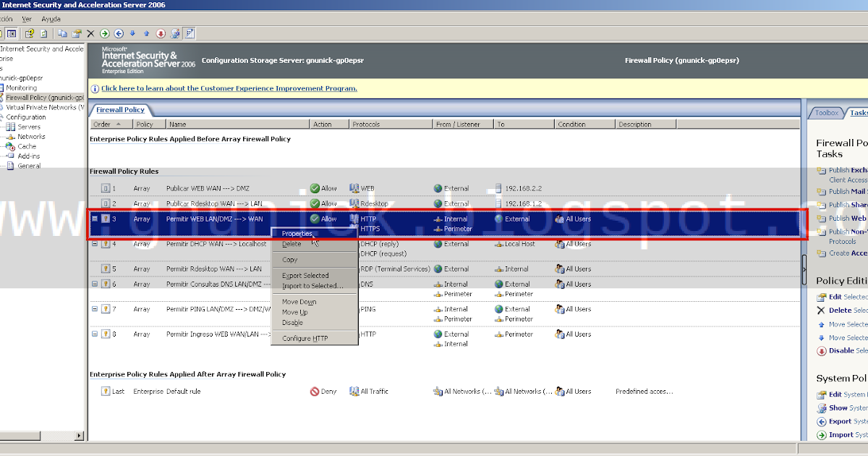Choose Move Down in the context menu
This screenshot has width=868, height=456.
click(314, 302)
